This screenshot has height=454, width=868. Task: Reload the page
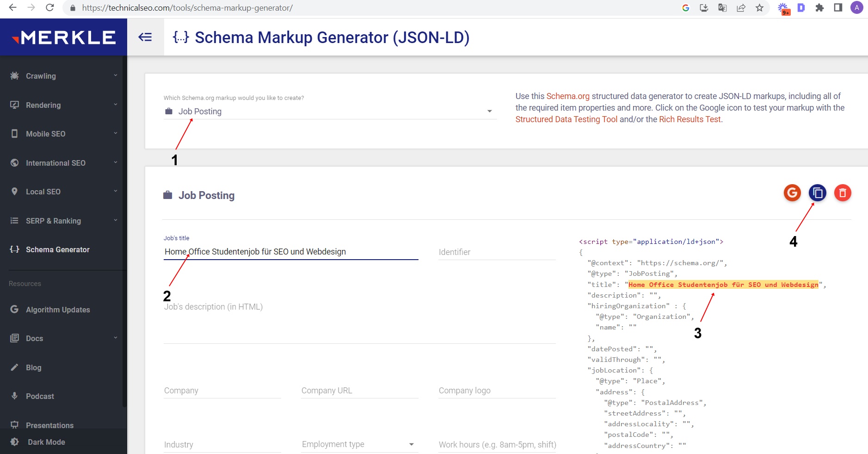click(x=50, y=8)
